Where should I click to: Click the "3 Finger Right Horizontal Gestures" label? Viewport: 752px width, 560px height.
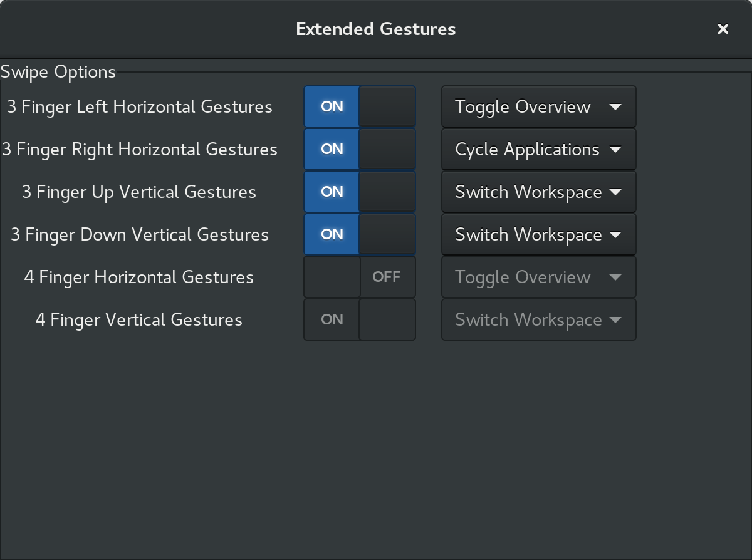point(140,149)
